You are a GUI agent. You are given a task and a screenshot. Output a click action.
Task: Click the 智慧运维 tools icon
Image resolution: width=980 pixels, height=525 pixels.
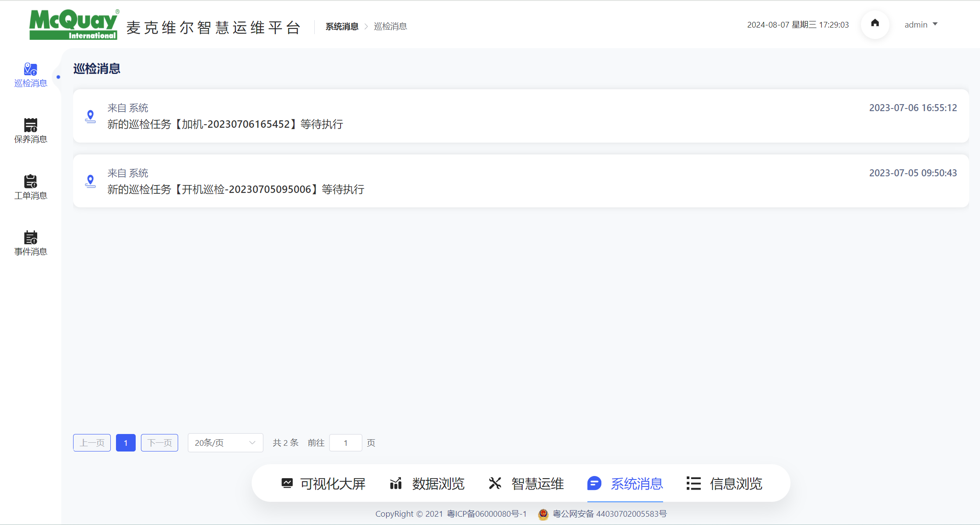click(x=495, y=483)
